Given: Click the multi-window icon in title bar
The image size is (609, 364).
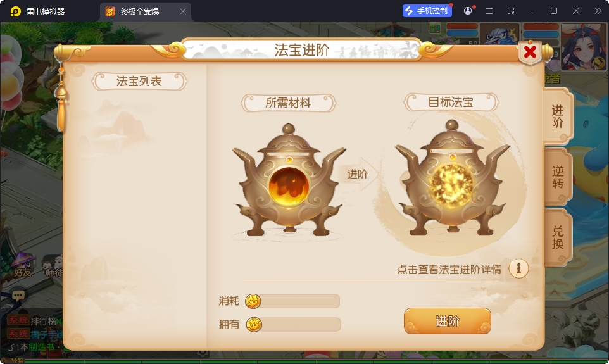Looking at the screenshot, I should (x=511, y=11).
